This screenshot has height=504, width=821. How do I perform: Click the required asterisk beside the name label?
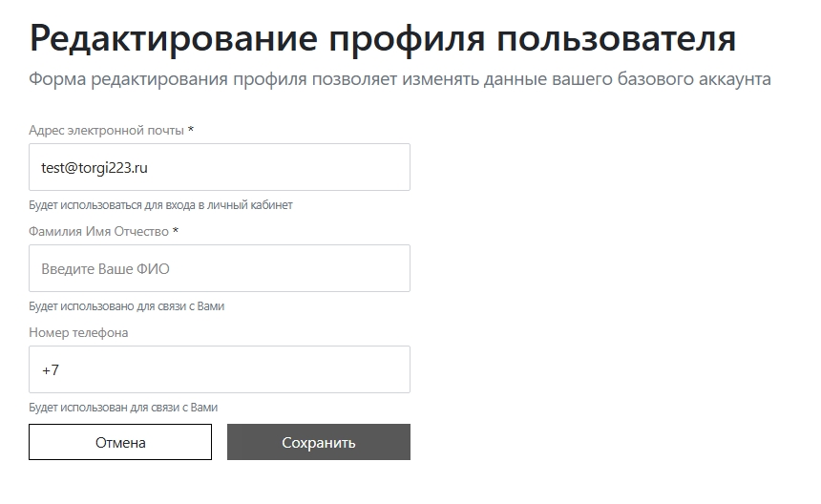[x=176, y=230]
